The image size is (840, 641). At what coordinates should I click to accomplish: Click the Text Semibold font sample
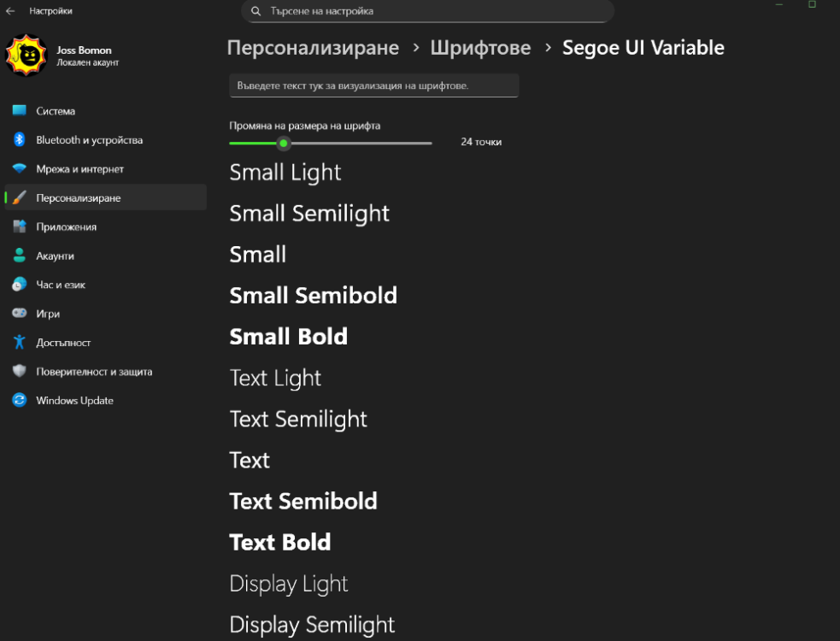pos(303,502)
